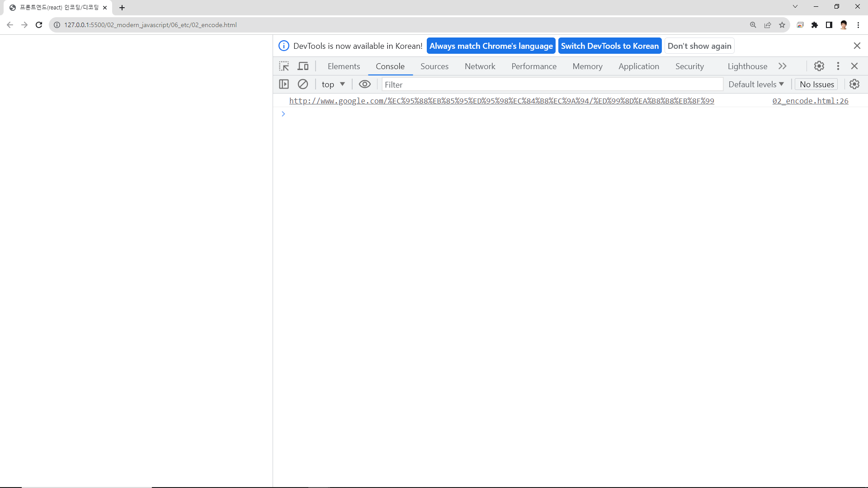Toggle the device toolbar icon
Image resolution: width=868 pixels, height=488 pixels.
(x=303, y=66)
